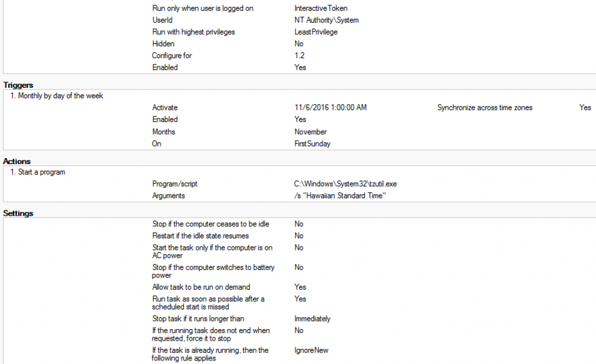Click the InteractiveToken value
596x364 pixels.
[x=321, y=9]
